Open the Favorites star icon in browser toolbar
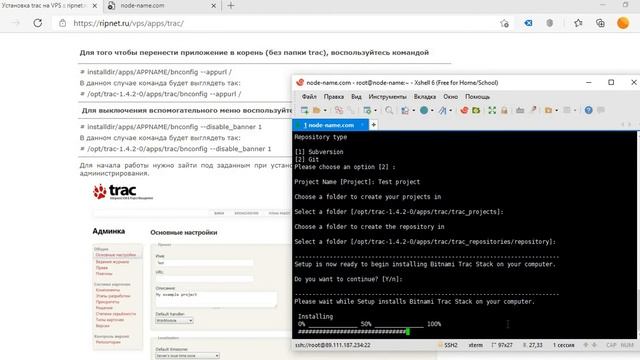 tap(578, 23)
